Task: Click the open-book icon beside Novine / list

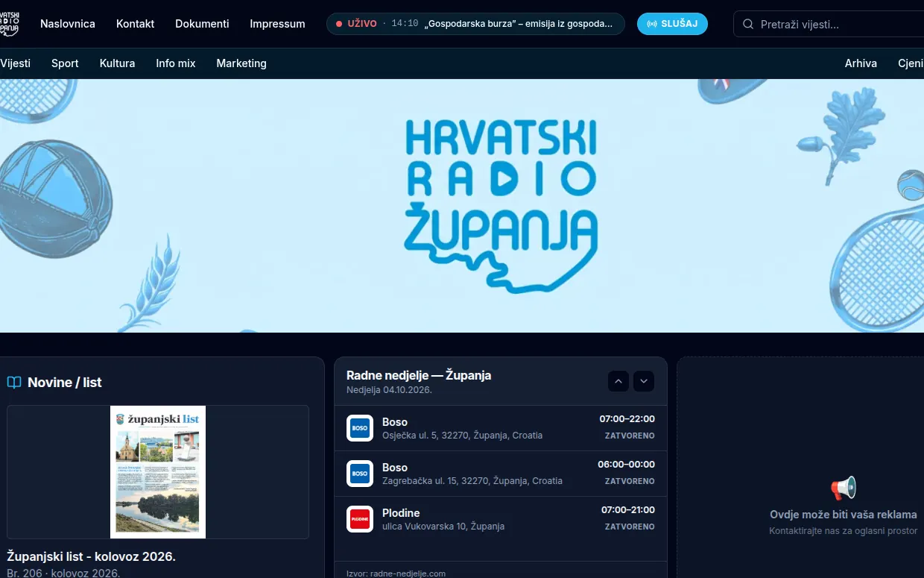Action: click(14, 383)
